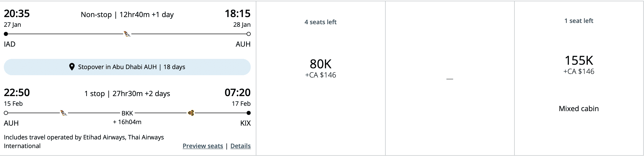The width and height of the screenshot is (644, 157).
Task: Click the BKK layover stop label
Action: (x=127, y=113)
